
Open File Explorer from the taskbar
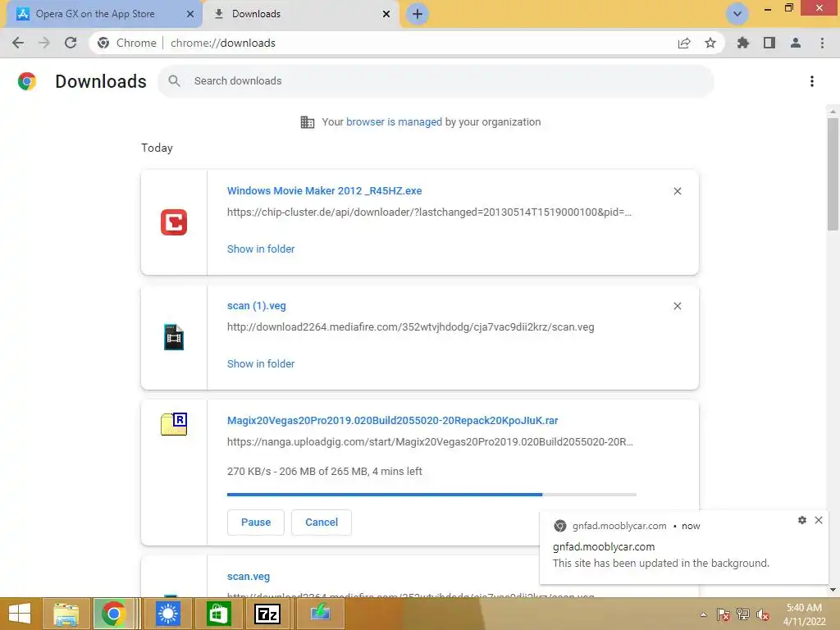tap(66, 614)
